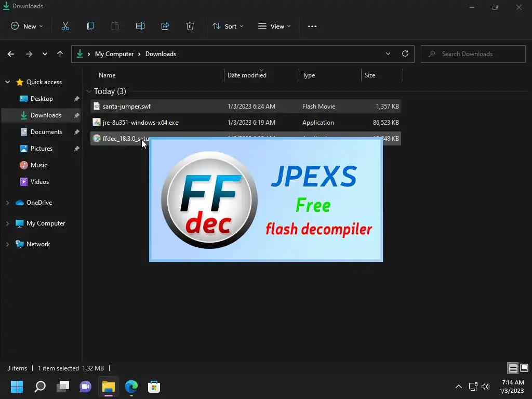Expand the address bar history dropdown
The width and height of the screenshot is (532, 399).
point(388,54)
